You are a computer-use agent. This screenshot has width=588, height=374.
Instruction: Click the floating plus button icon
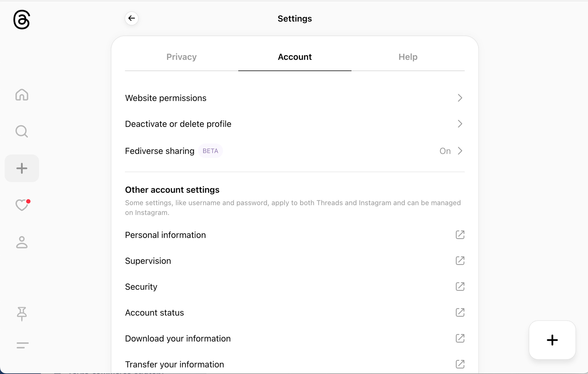[552, 340]
